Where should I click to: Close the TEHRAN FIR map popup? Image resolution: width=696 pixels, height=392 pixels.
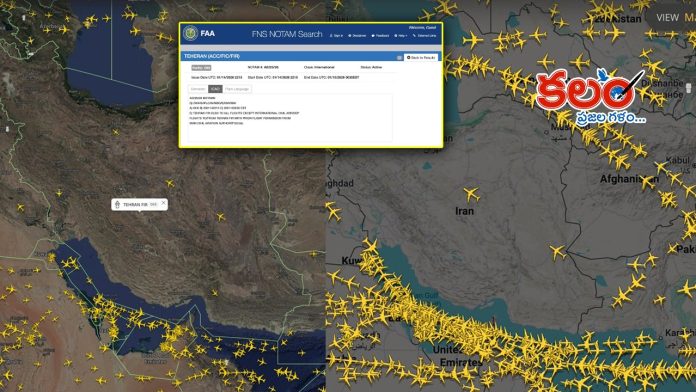163,203
